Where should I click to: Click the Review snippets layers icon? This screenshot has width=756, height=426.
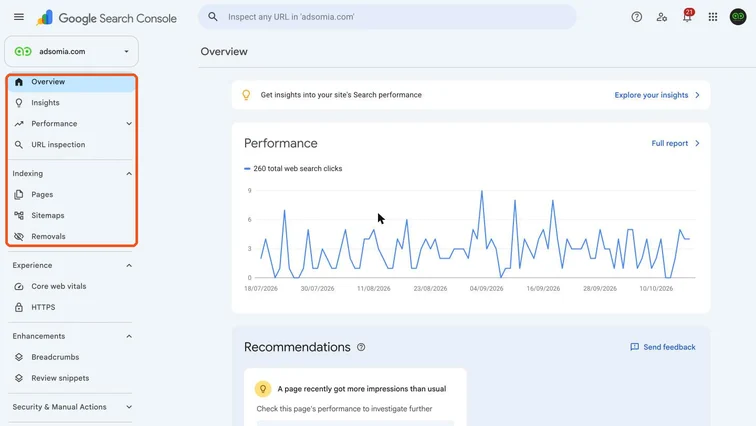coord(19,378)
